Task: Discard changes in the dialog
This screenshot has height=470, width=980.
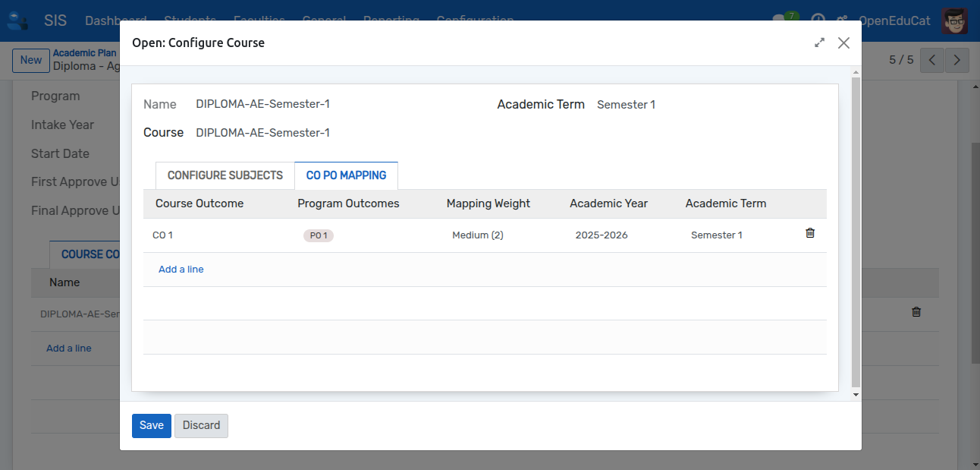Action: pyautogui.click(x=201, y=425)
